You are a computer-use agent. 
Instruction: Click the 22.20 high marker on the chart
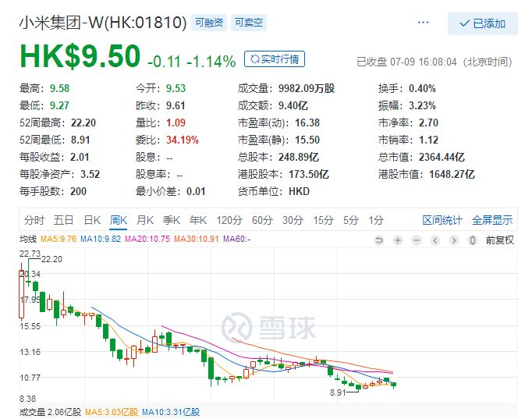coord(52,259)
